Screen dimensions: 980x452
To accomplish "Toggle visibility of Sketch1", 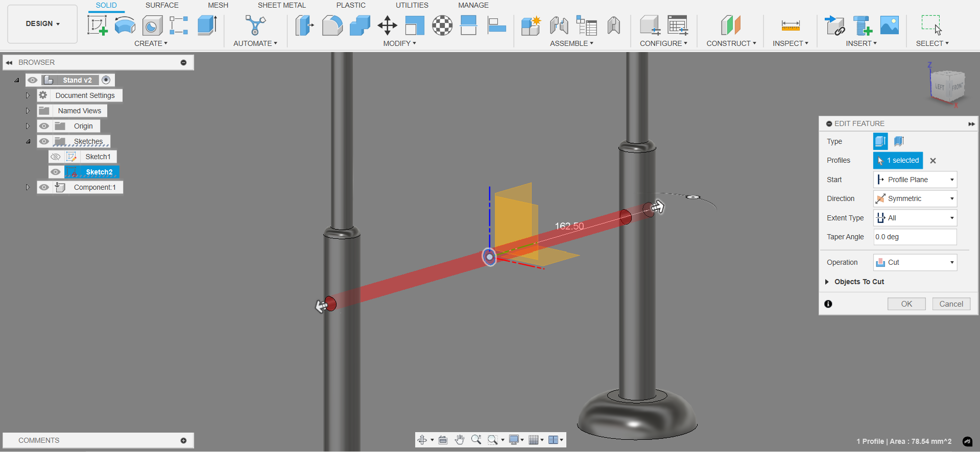I will (56, 157).
